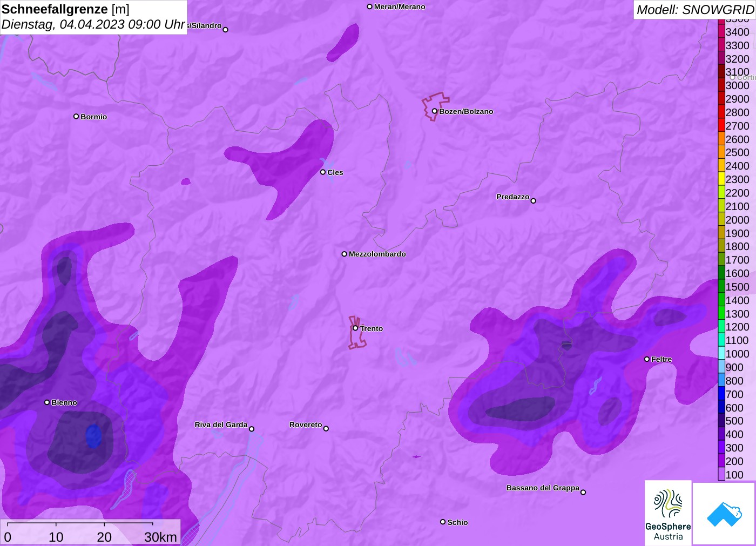
Task: Click the Bienno location marker
Action: pos(47,402)
